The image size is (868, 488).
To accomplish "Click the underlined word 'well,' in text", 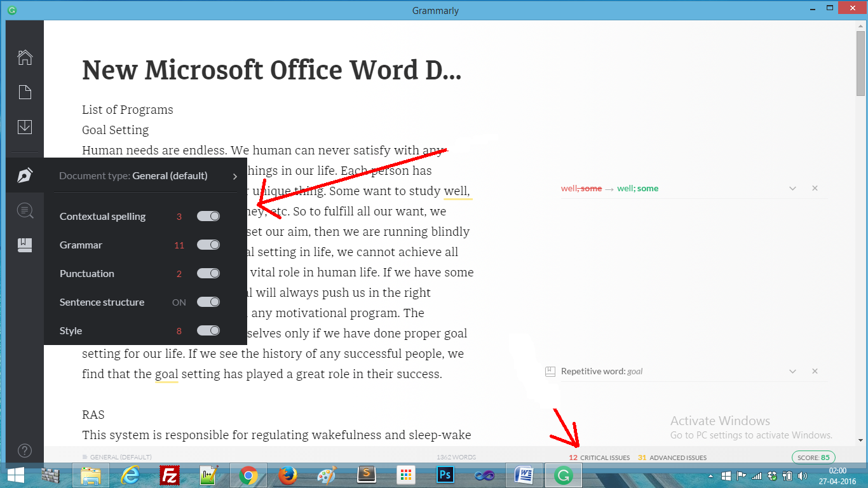I will tap(458, 191).
